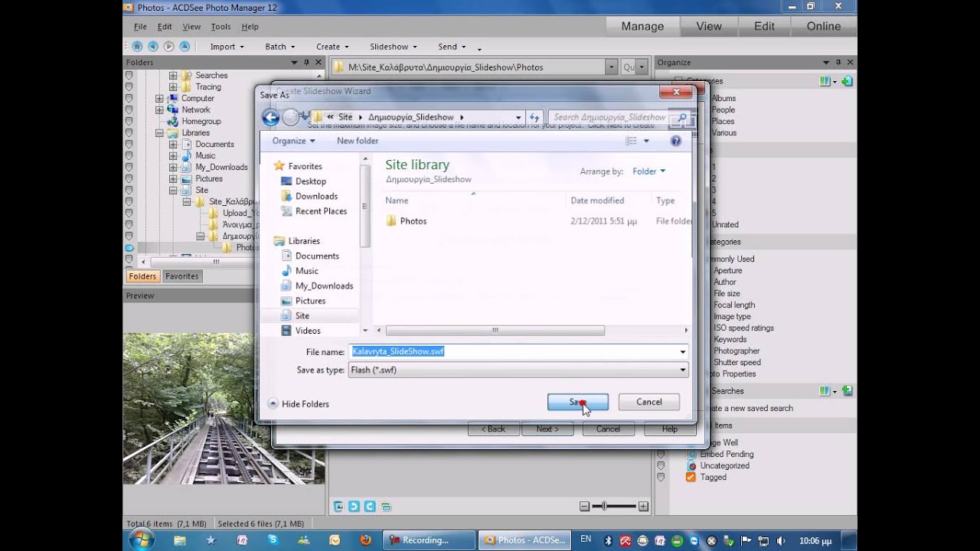The image size is (980, 551).
Task: Click first icon in bottom image toolbar
Action: (338, 507)
